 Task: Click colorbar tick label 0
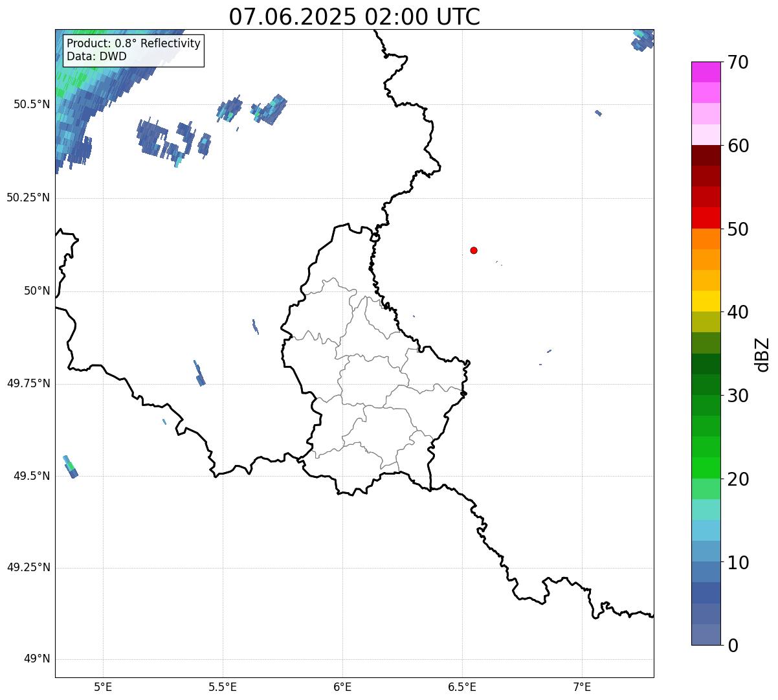point(733,646)
